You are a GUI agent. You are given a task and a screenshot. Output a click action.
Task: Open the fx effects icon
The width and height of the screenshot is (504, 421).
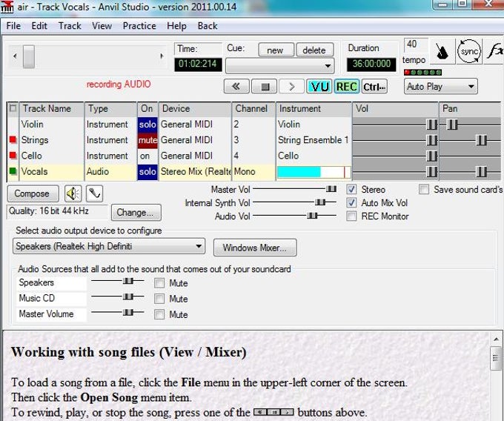click(x=495, y=51)
